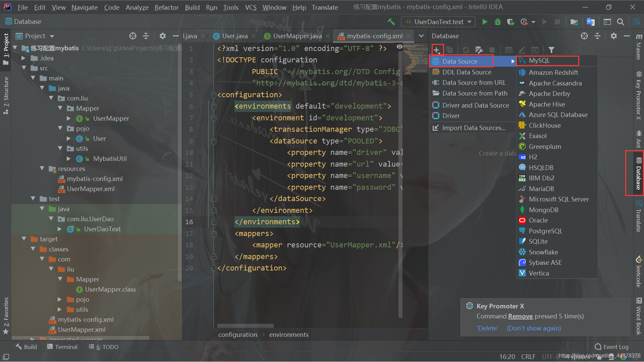The height and width of the screenshot is (362, 644).
Task: Click the Debug bug icon
Action: (497, 22)
